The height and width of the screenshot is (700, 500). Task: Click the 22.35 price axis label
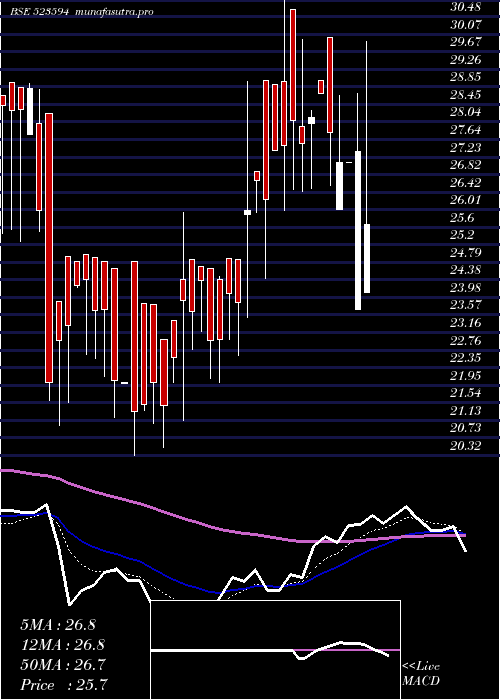point(465,358)
